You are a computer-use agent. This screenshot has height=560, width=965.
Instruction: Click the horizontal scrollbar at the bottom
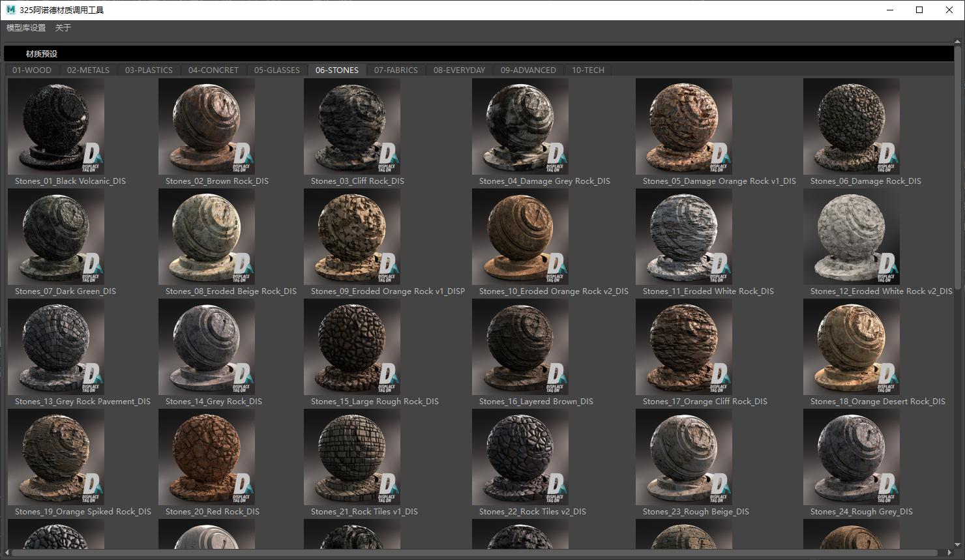456,553
